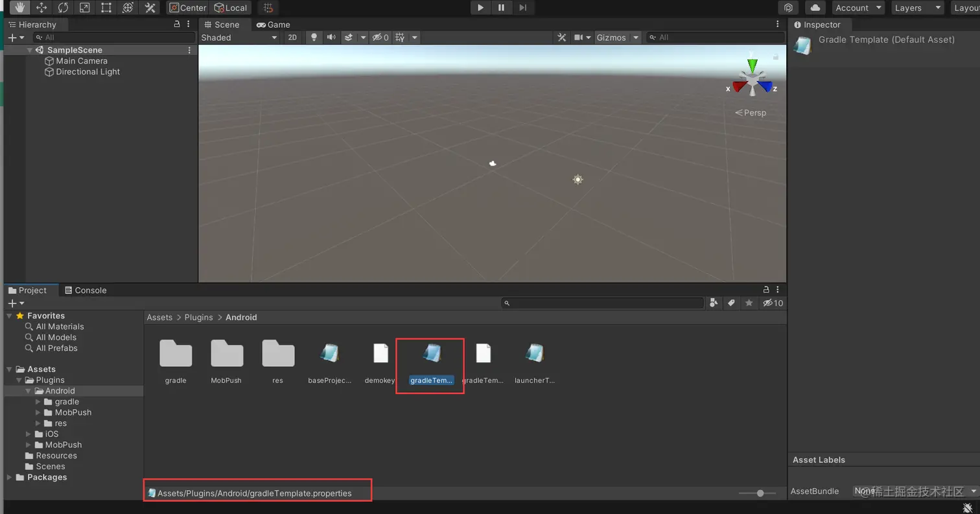The width and height of the screenshot is (980, 514).
Task: Open SampleScene options dots menu
Action: coord(189,50)
